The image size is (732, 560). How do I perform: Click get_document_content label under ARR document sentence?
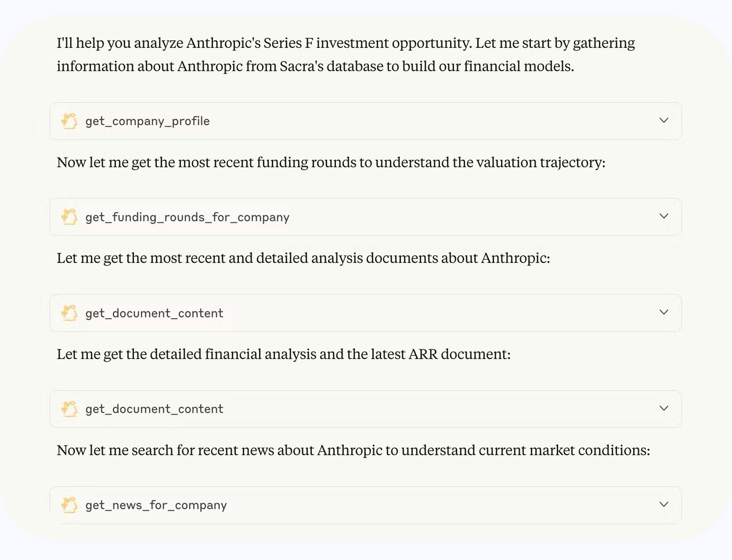pyautogui.click(x=154, y=409)
